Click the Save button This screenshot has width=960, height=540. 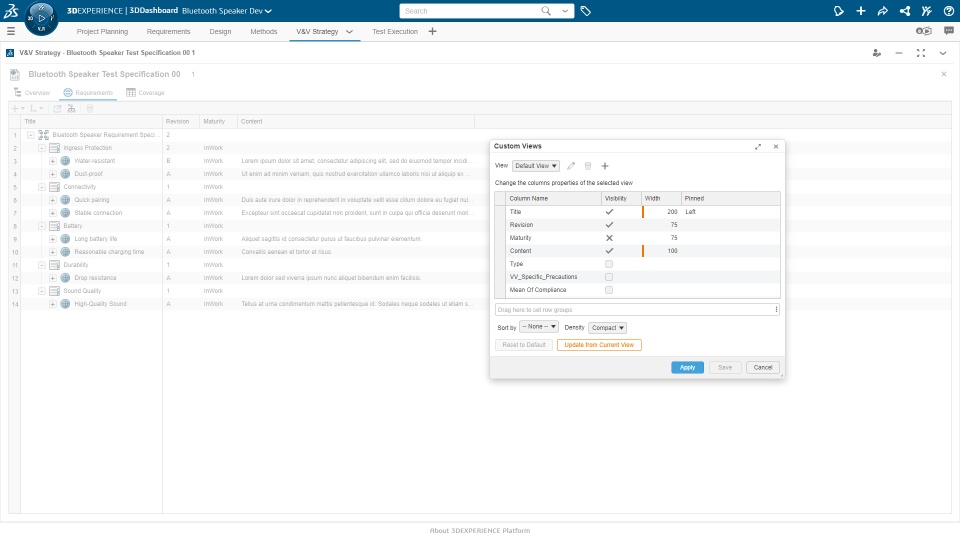(x=725, y=367)
